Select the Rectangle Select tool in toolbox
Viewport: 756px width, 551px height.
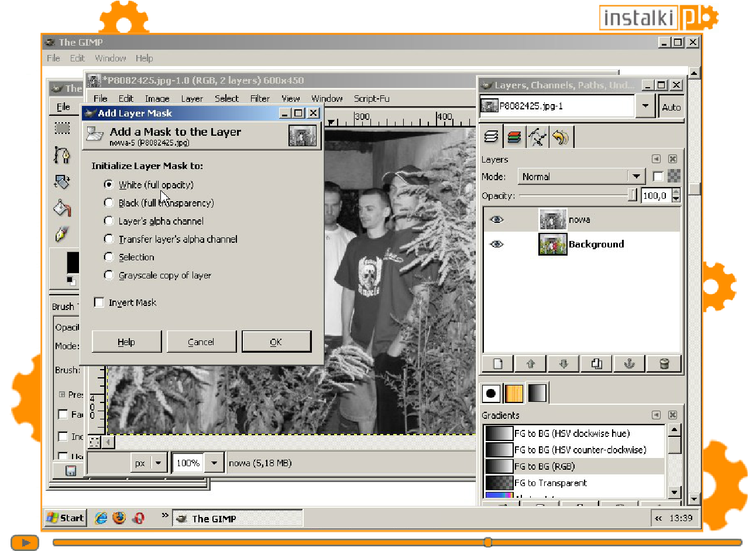pyautogui.click(x=63, y=128)
